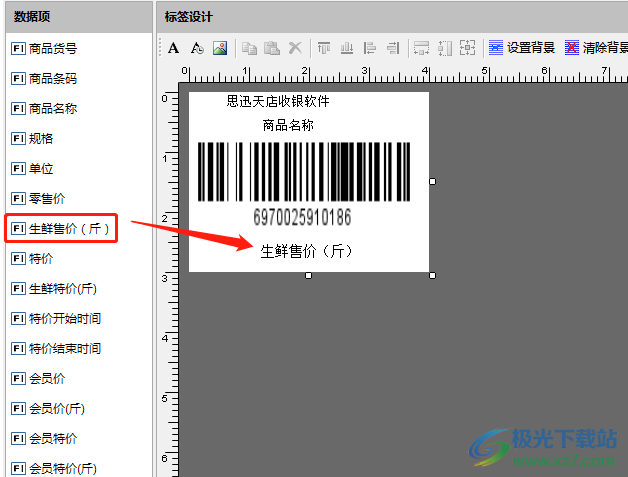
Task: Click field icon beside 规格
Action: point(18,139)
